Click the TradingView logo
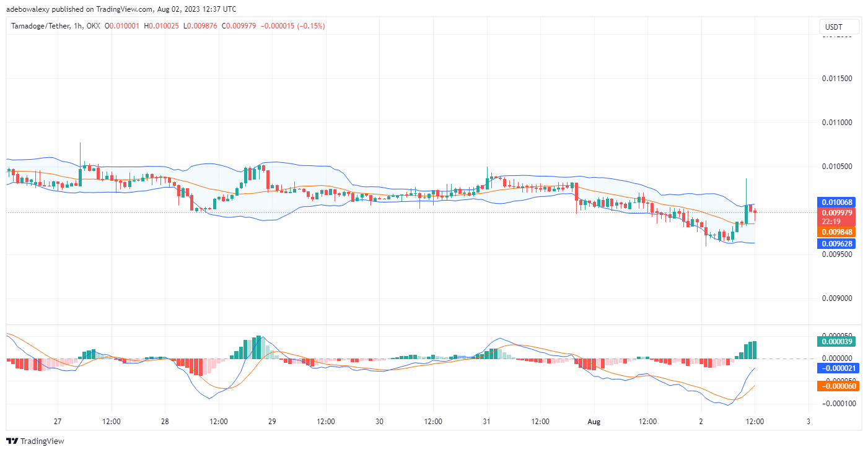The image size is (868, 452). pyautogui.click(x=35, y=441)
